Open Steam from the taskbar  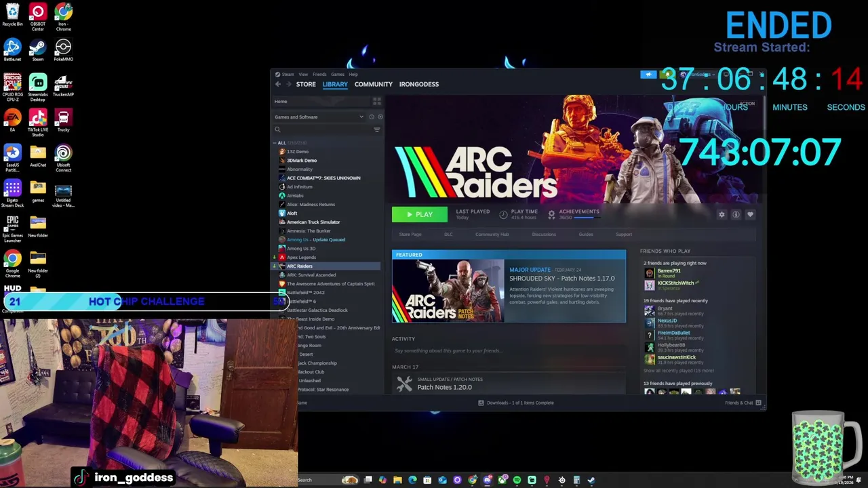[x=591, y=480]
